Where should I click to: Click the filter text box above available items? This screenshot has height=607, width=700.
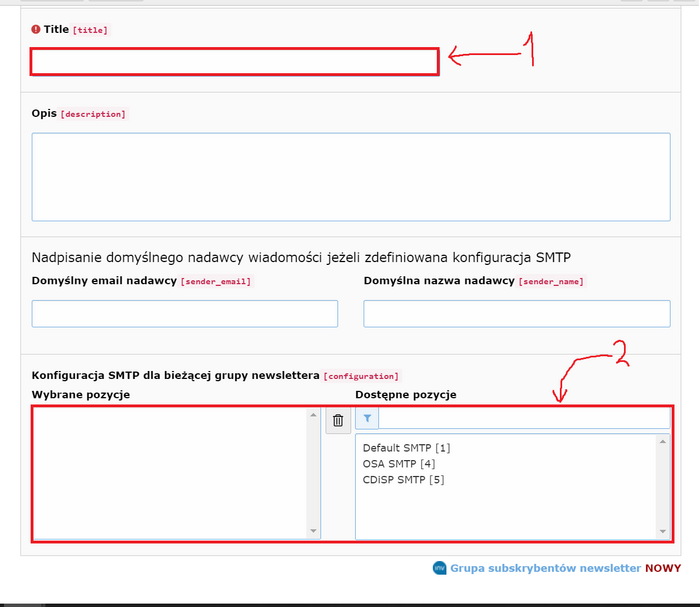click(524, 418)
